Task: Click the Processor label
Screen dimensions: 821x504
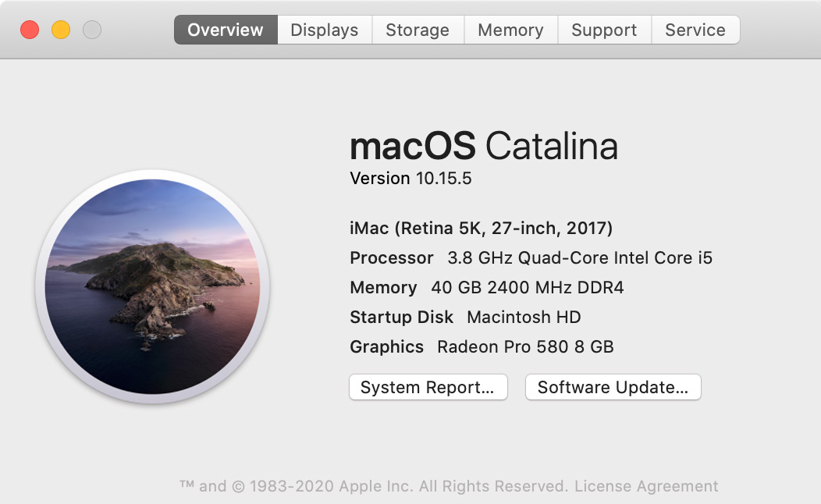Action: (x=392, y=258)
